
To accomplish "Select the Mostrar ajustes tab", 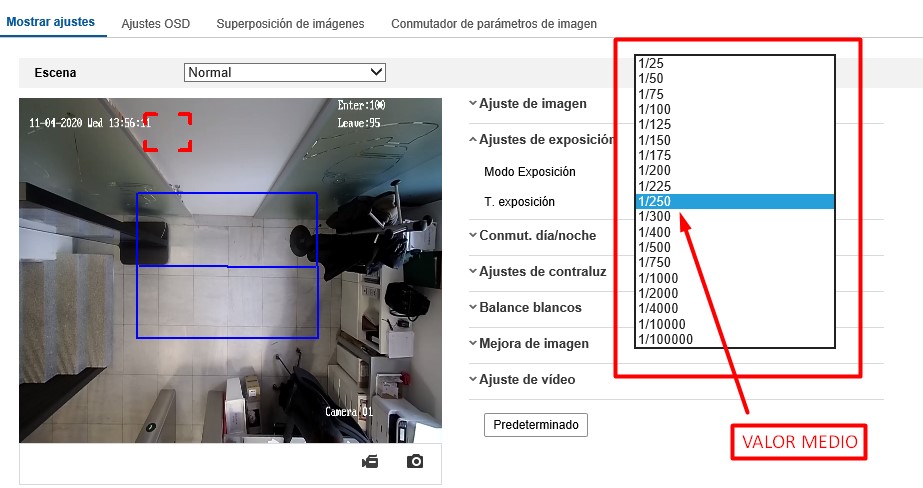I will (x=50, y=22).
